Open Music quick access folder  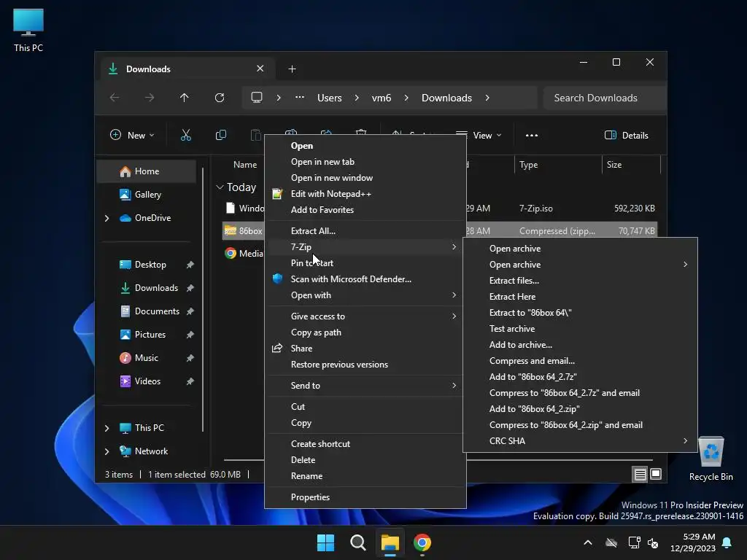point(146,358)
